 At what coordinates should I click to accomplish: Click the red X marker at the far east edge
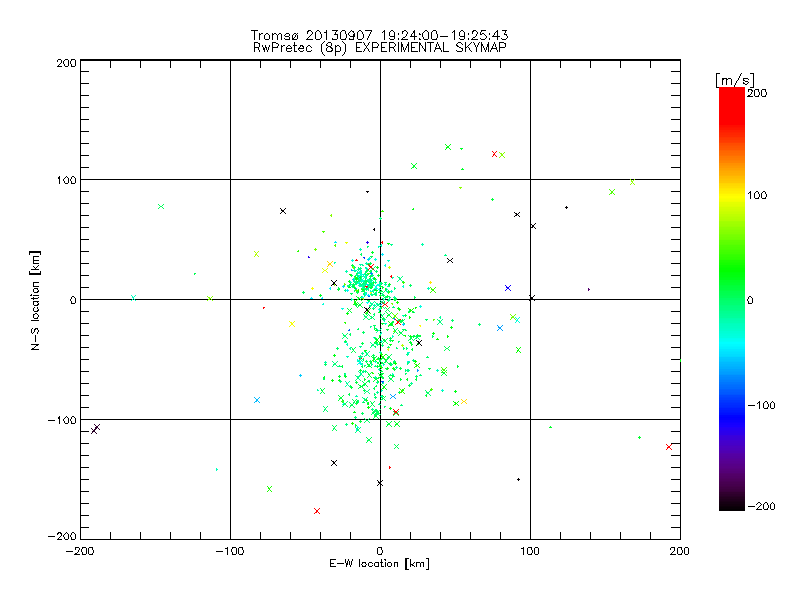click(669, 447)
